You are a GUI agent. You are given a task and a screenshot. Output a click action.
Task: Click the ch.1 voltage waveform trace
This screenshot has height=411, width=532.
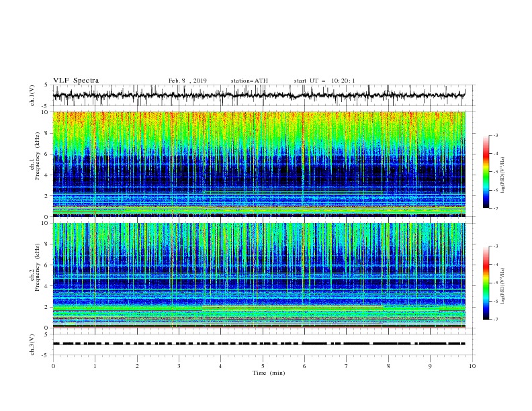point(259,95)
